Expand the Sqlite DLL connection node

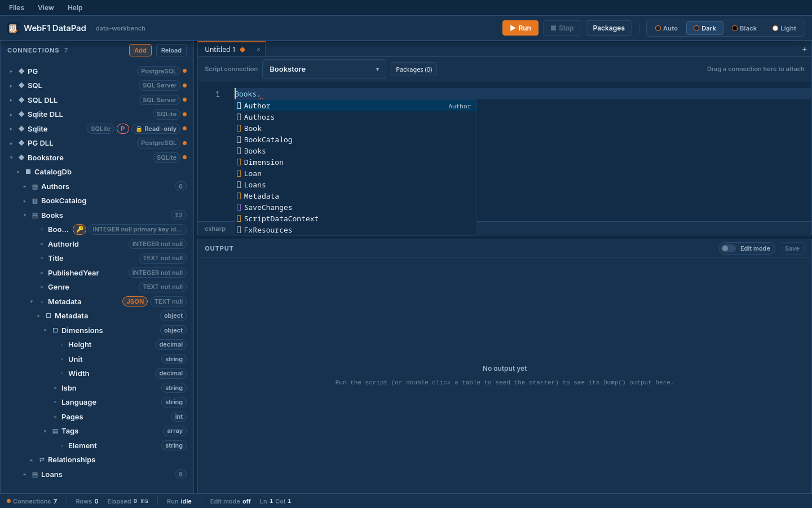coord(11,115)
